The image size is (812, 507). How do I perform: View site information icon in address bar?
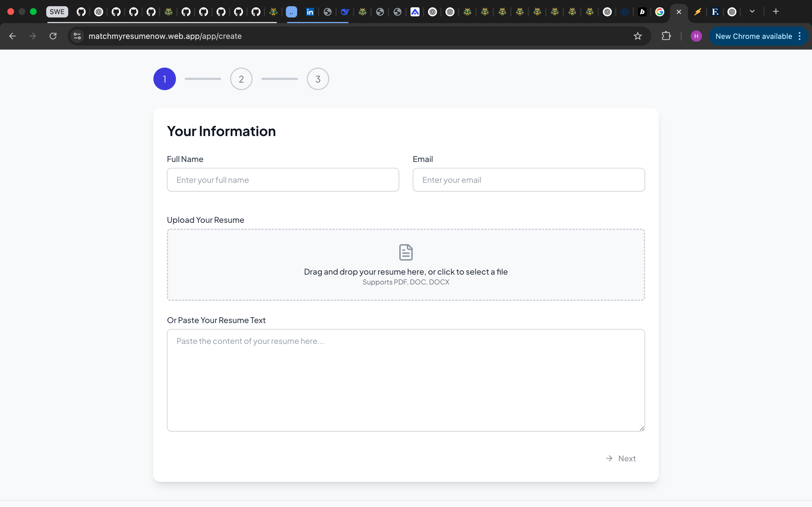78,36
